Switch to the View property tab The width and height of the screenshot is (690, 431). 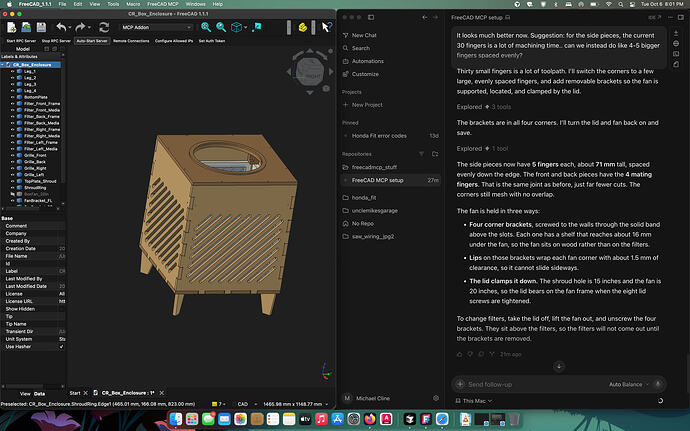[25, 394]
